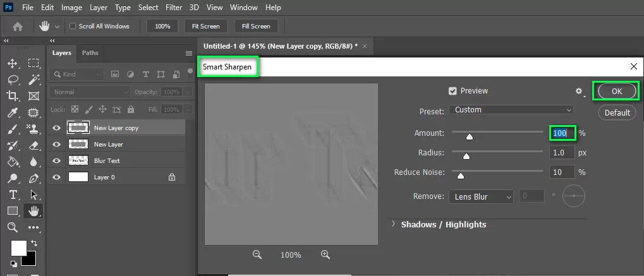Click the Amount slider handle
The image size is (644, 276).
click(470, 137)
